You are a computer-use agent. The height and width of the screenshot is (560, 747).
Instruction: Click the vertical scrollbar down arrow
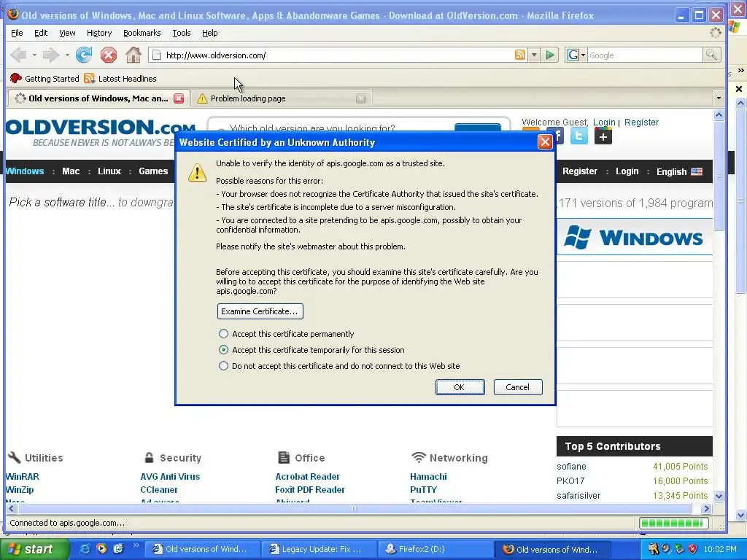click(x=719, y=496)
